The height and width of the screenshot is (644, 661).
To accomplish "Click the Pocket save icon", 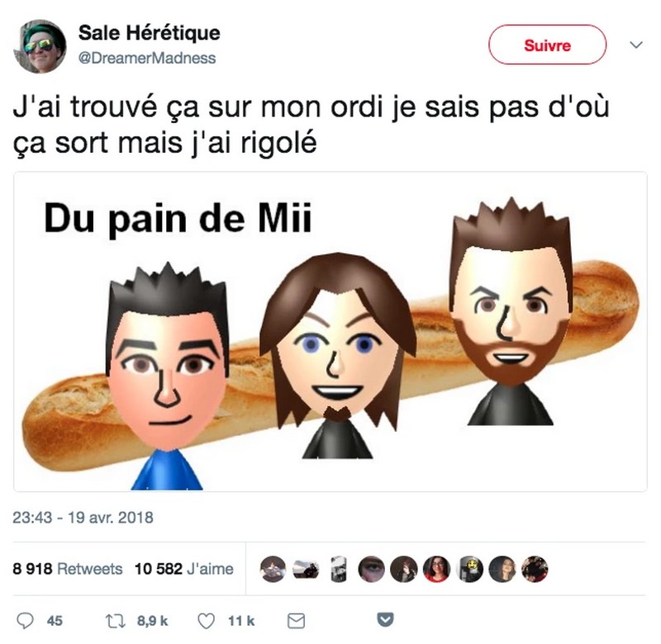I will point(385,619).
